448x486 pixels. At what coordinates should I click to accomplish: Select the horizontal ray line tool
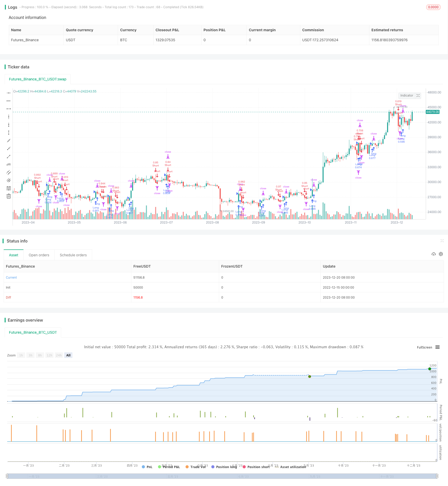coord(9,101)
